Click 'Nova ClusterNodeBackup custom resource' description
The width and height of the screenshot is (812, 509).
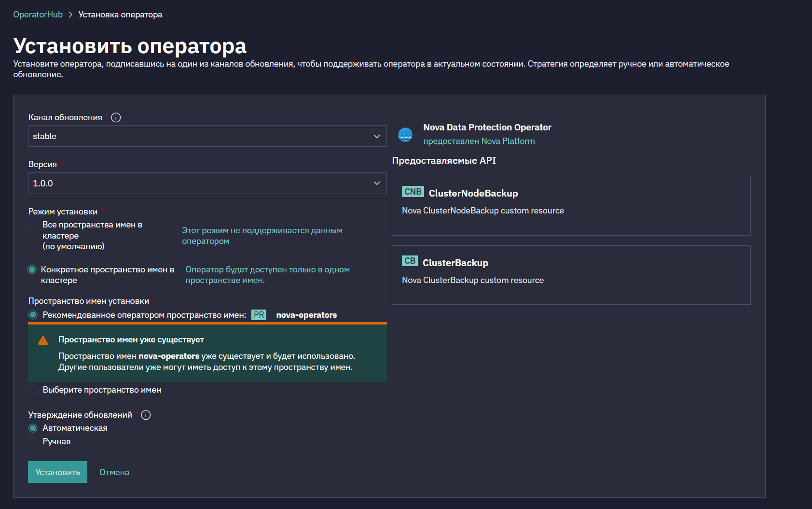(483, 211)
